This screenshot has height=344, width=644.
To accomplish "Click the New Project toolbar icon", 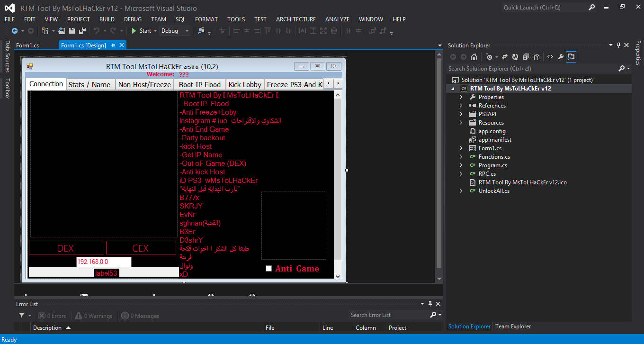I will [45, 31].
